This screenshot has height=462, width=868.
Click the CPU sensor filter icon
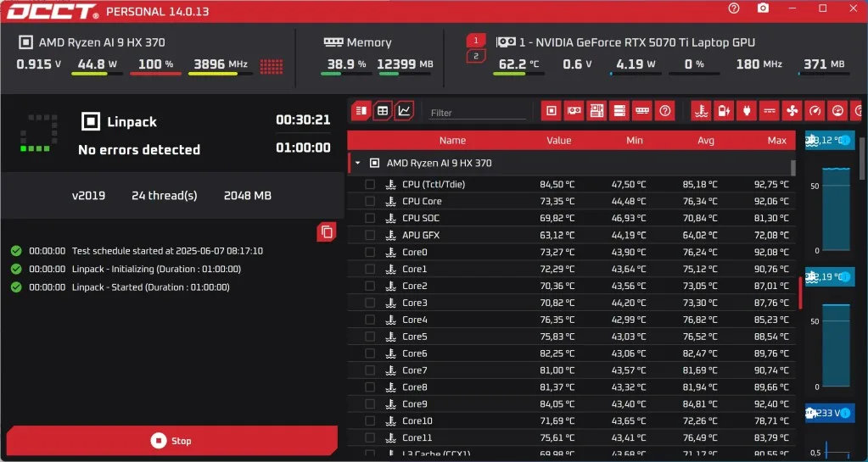coord(552,111)
